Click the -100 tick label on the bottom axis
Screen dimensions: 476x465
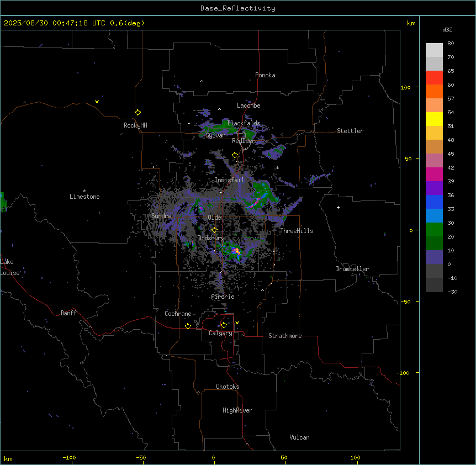click(70, 458)
